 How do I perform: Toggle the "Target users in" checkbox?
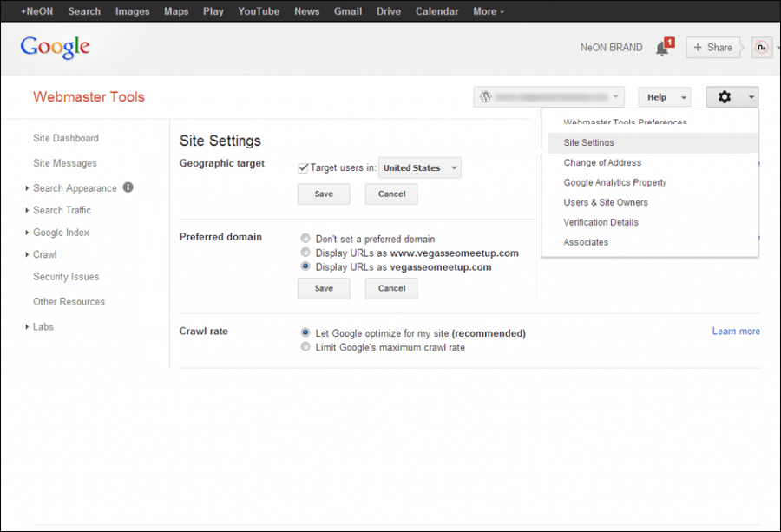click(x=303, y=167)
